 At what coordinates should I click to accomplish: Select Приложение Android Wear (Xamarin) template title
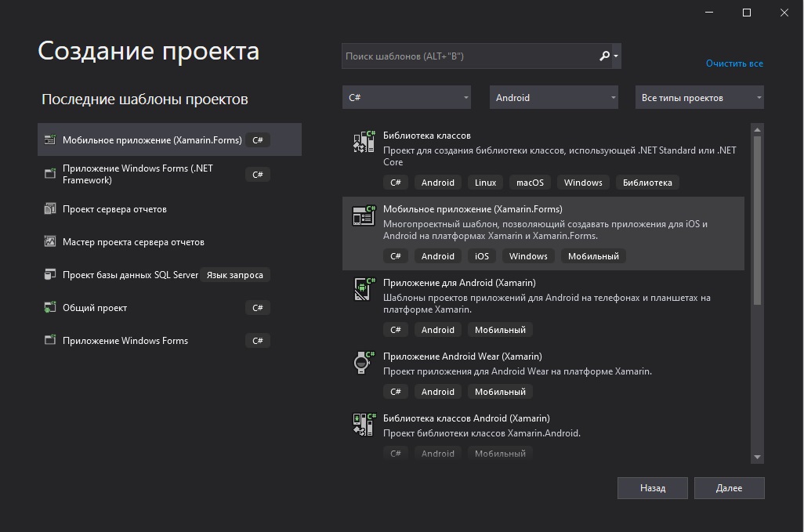(x=462, y=356)
